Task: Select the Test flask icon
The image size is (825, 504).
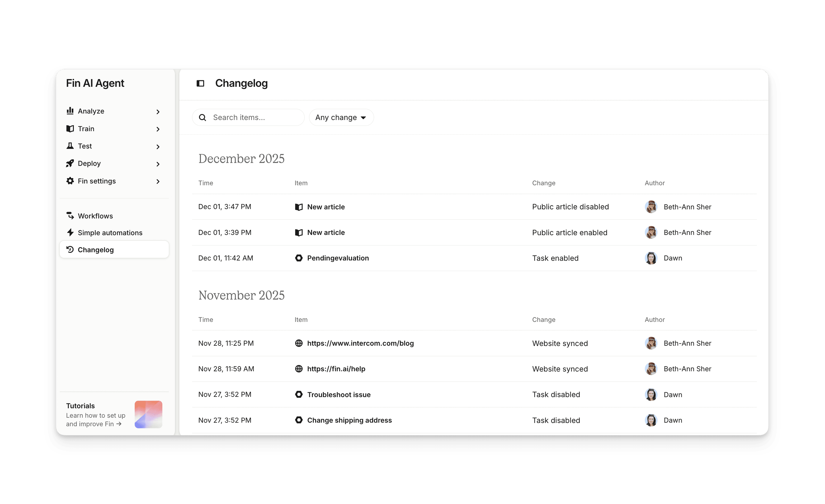Action: tap(70, 146)
